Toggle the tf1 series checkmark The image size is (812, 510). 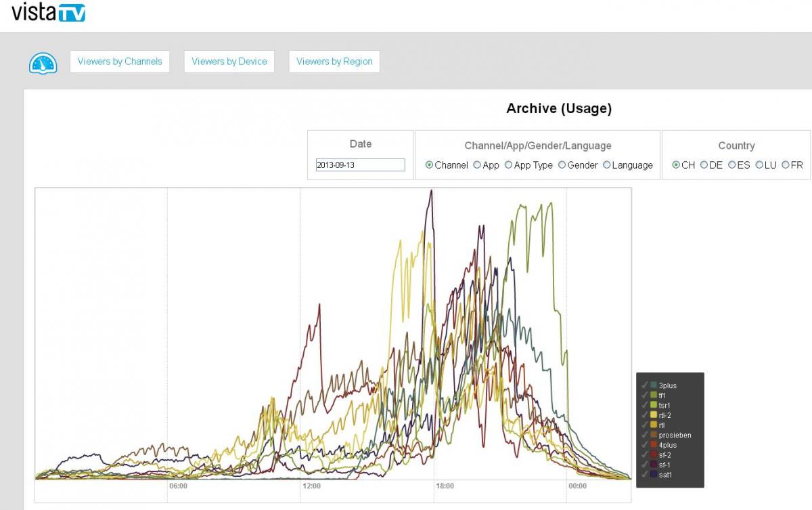click(x=645, y=396)
